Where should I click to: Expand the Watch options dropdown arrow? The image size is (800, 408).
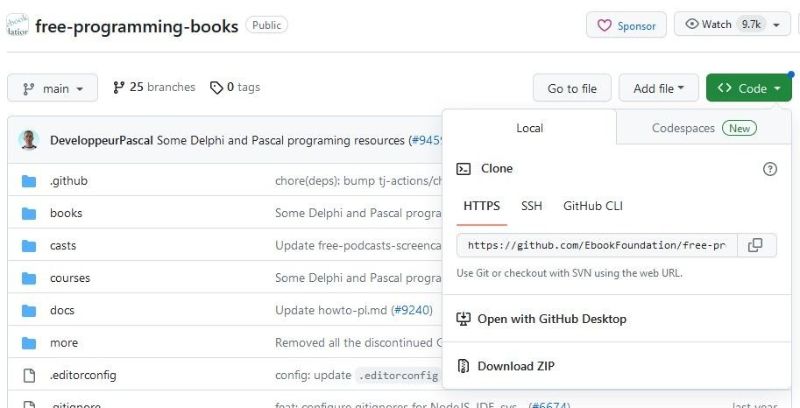[x=775, y=25]
